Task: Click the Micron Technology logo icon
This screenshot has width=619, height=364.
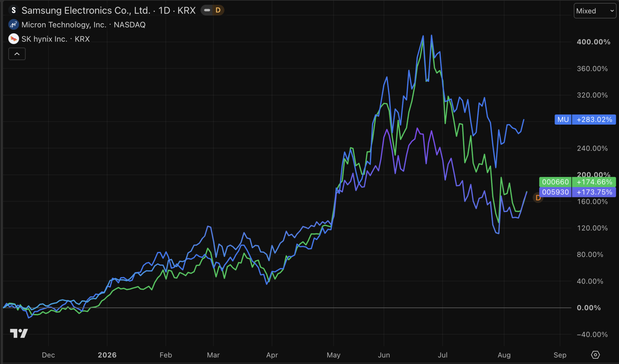Action: point(13,25)
